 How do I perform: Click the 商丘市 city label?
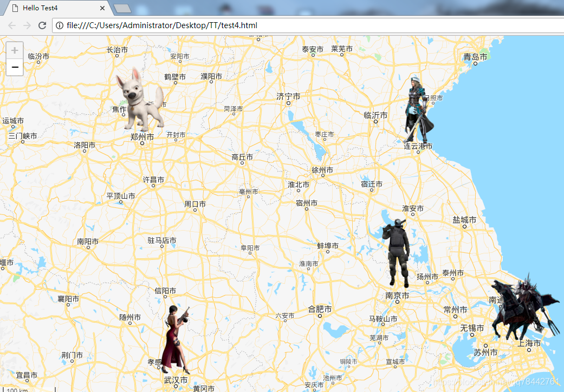(x=242, y=157)
